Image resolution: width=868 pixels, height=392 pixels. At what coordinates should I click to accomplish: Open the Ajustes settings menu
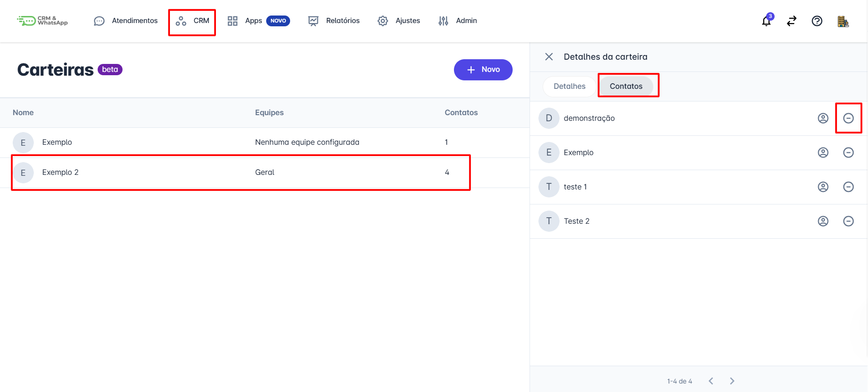399,21
